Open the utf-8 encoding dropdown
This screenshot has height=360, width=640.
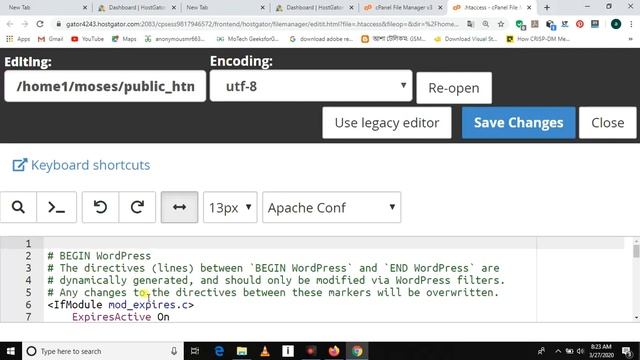click(311, 86)
